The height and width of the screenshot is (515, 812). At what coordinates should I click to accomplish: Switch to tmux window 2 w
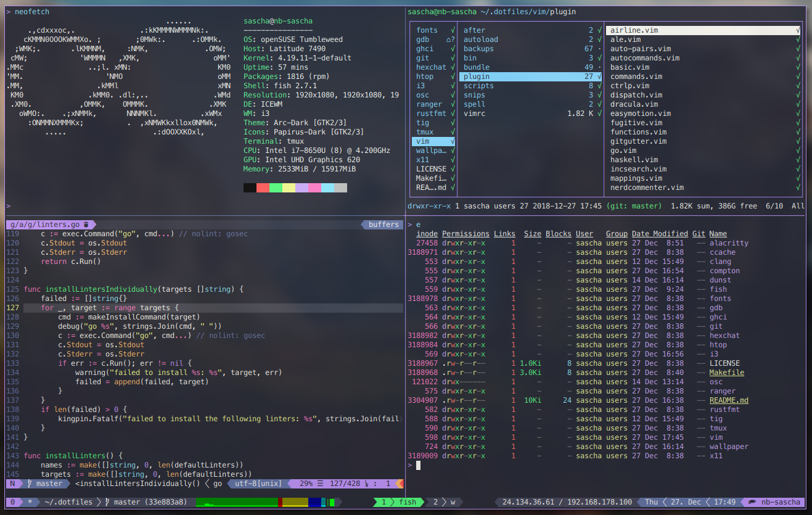[444, 502]
